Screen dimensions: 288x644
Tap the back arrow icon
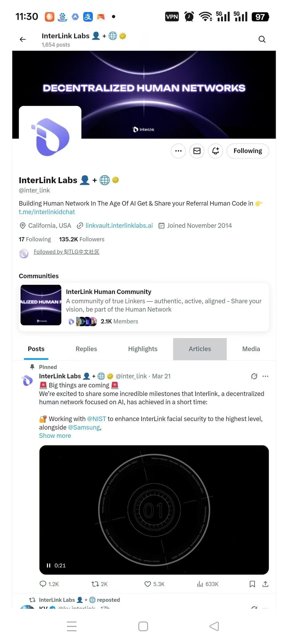coord(23,40)
